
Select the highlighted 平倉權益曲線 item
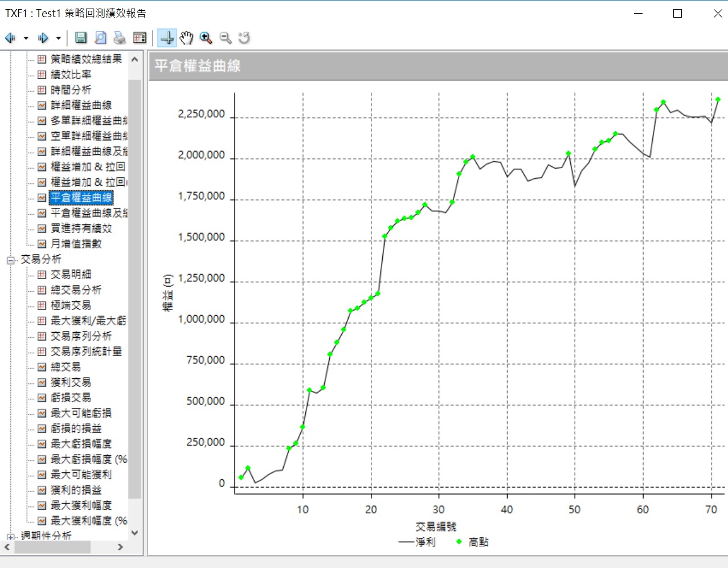[x=81, y=197]
